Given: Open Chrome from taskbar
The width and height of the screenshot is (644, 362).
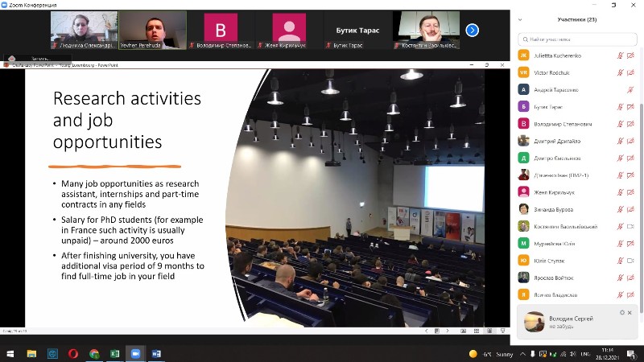Looking at the screenshot, I should click(x=94, y=353).
